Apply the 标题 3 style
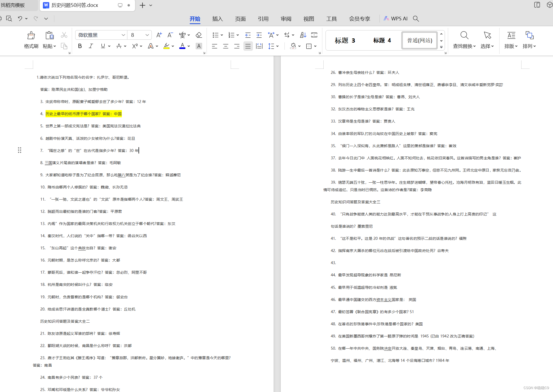Image resolution: width=553 pixels, height=392 pixels. pos(345,40)
